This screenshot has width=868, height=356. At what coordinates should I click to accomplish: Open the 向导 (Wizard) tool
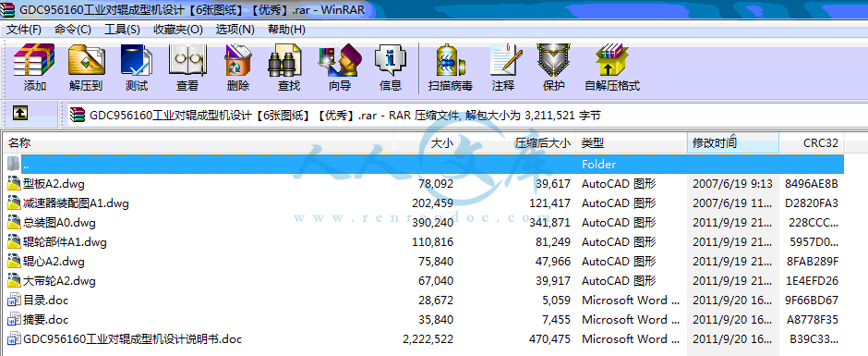click(340, 60)
